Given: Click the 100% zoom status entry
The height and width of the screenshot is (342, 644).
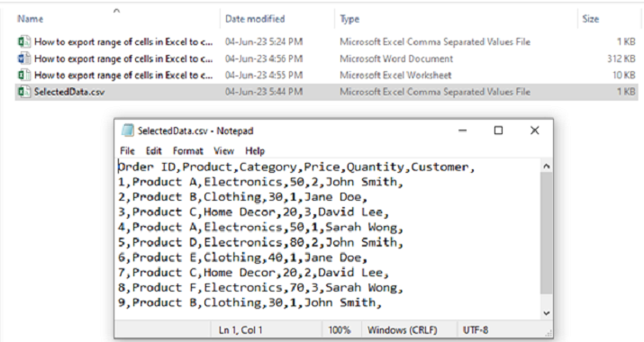Looking at the screenshot, I should click(340, 330).
